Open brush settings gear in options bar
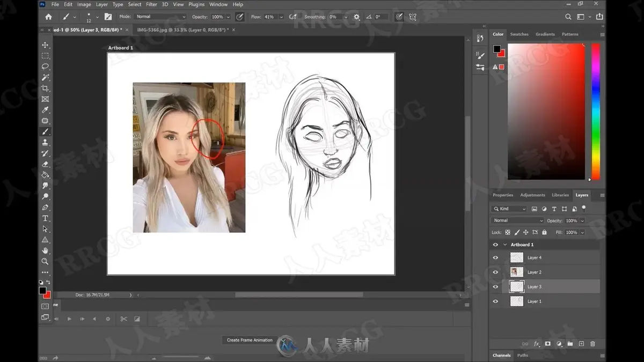The image size is (644, 362). click(357, 17)
